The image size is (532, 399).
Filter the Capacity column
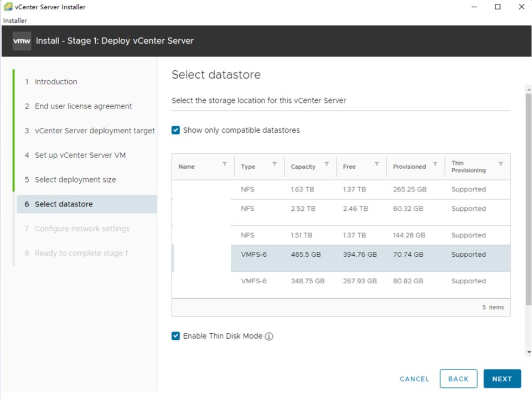[327, 164]
